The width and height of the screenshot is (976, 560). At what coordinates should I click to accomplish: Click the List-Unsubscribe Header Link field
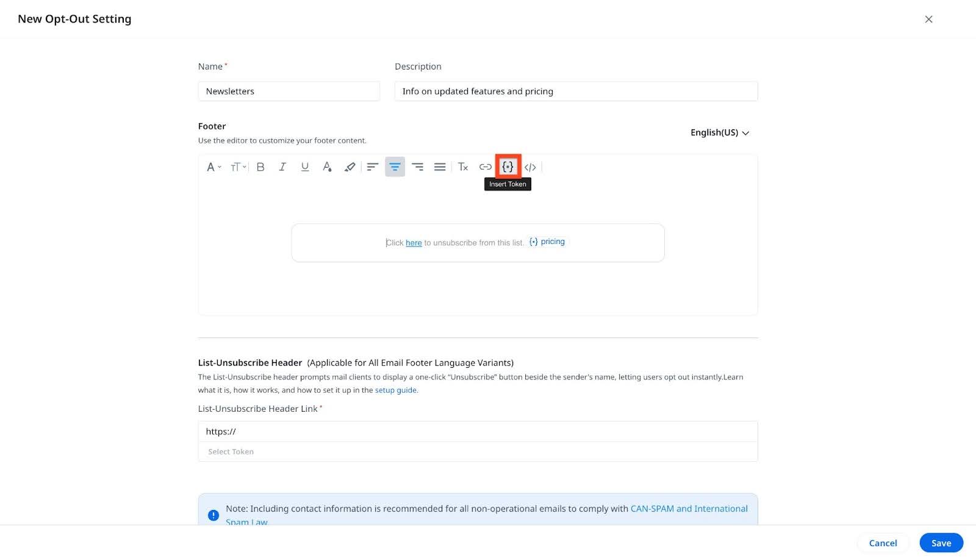[x=478, y=431]
